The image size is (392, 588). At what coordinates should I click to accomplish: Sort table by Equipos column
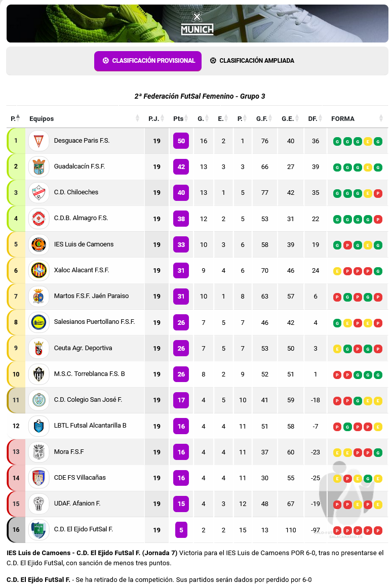tap(137, 118)
